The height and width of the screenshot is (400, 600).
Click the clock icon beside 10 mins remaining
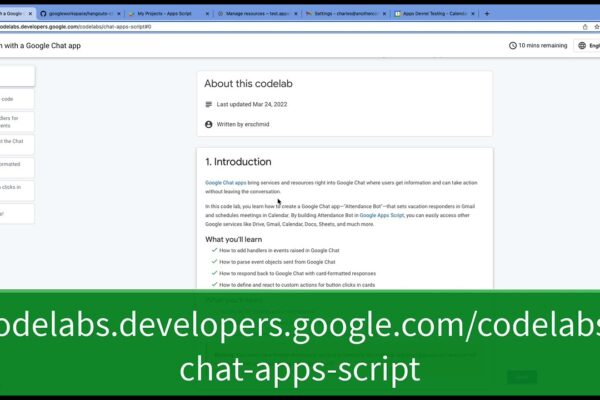point(513,46)
